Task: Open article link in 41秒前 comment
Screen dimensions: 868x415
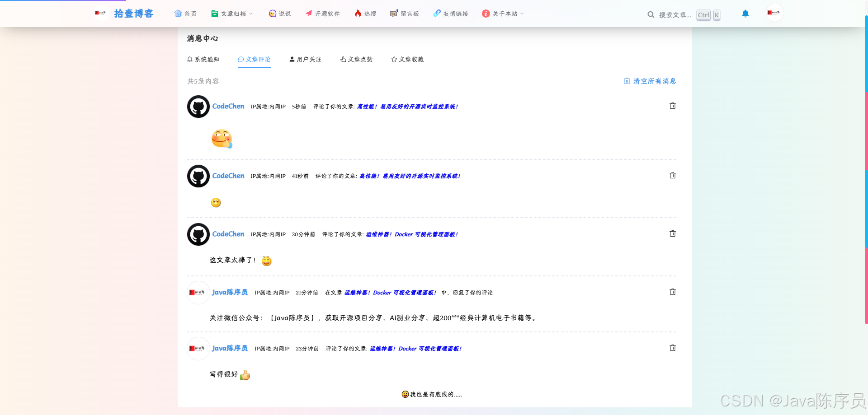Action: [410, 176]
